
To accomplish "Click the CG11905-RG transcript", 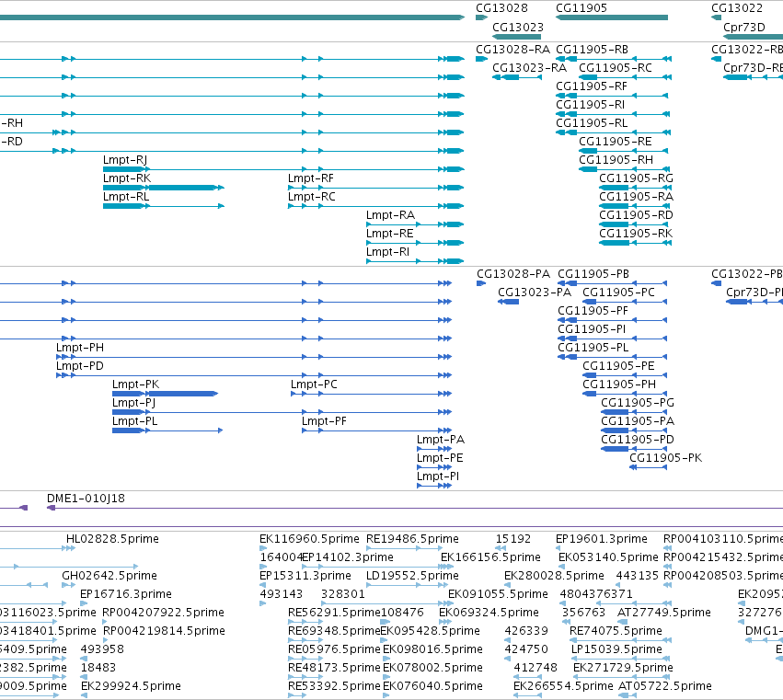I will 636,188.
